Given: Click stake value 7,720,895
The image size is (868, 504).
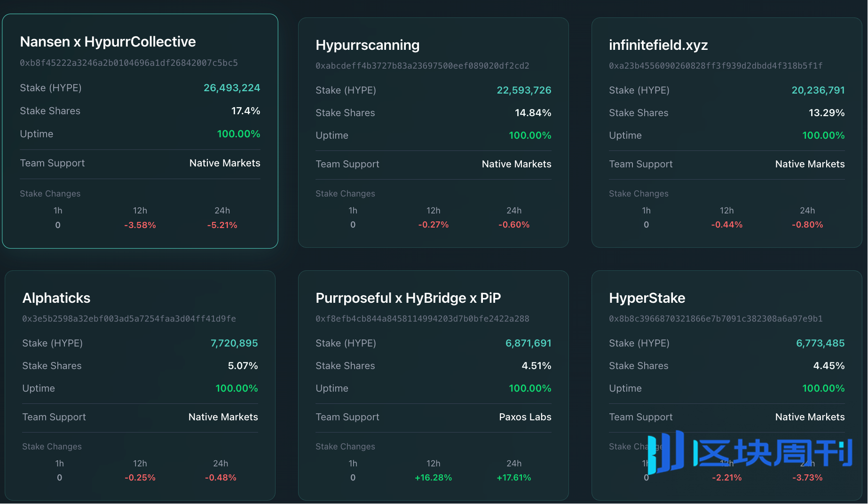Looking at the screenshot, I should pos(234,343).
